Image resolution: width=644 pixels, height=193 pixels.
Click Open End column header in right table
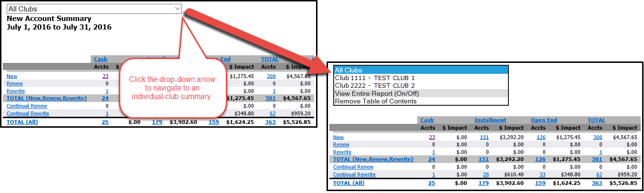(x=544, y=120)
